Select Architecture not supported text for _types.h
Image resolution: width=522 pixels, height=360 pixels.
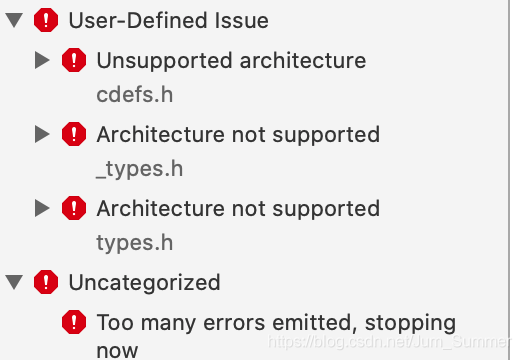238,135
